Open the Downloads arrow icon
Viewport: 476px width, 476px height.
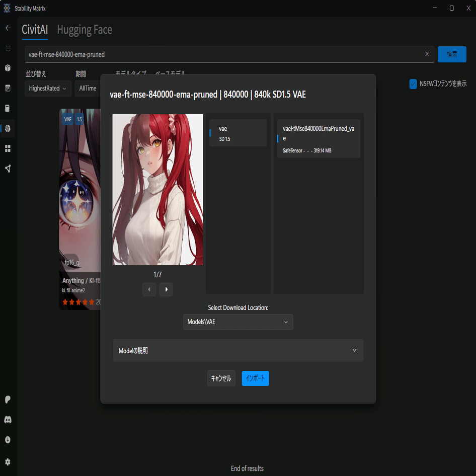8,440
